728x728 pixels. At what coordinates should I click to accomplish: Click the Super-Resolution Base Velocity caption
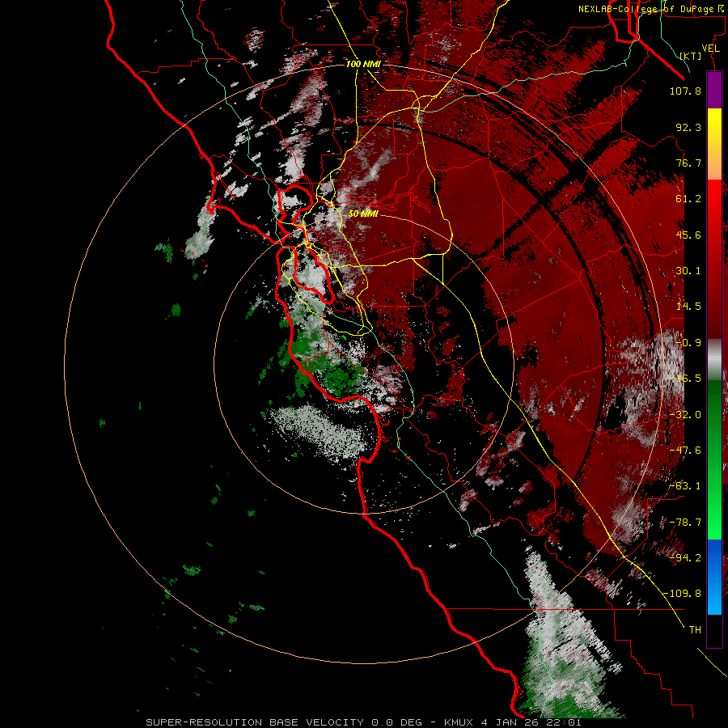pos(363,722)
